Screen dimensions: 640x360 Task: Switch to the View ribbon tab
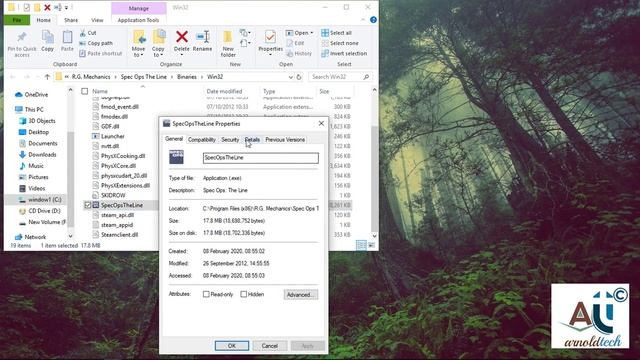tap(97, 20)
